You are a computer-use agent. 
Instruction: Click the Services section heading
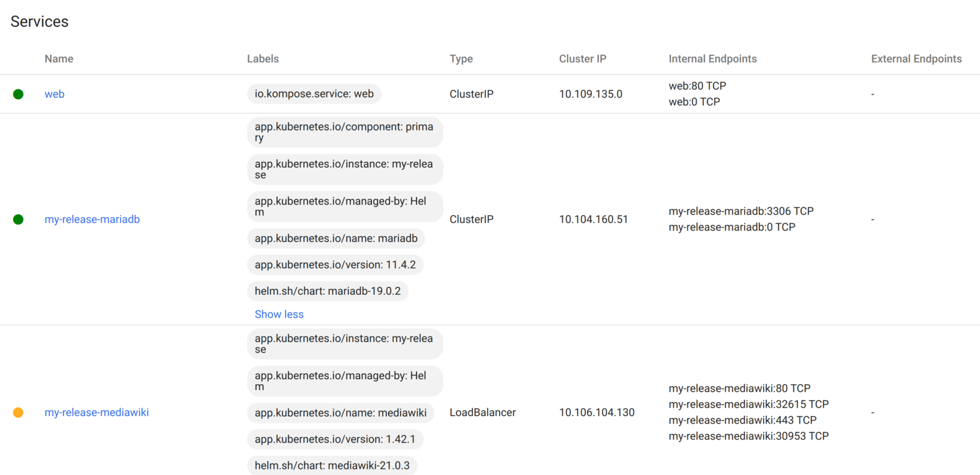click(40, 21)
